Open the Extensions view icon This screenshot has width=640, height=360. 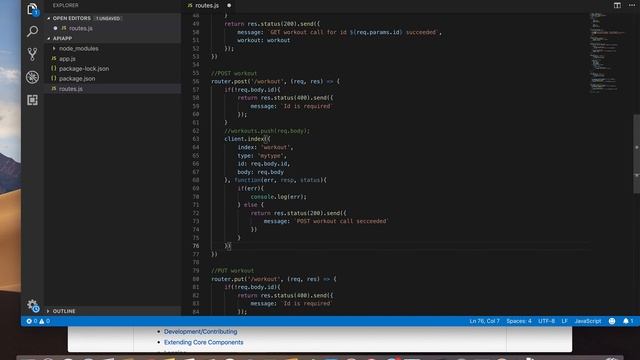32,100
